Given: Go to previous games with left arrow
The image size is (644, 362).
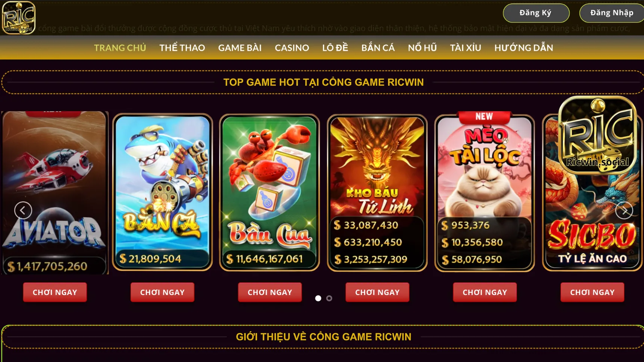Looking at the screenshot, I should (x=23, y=210).
